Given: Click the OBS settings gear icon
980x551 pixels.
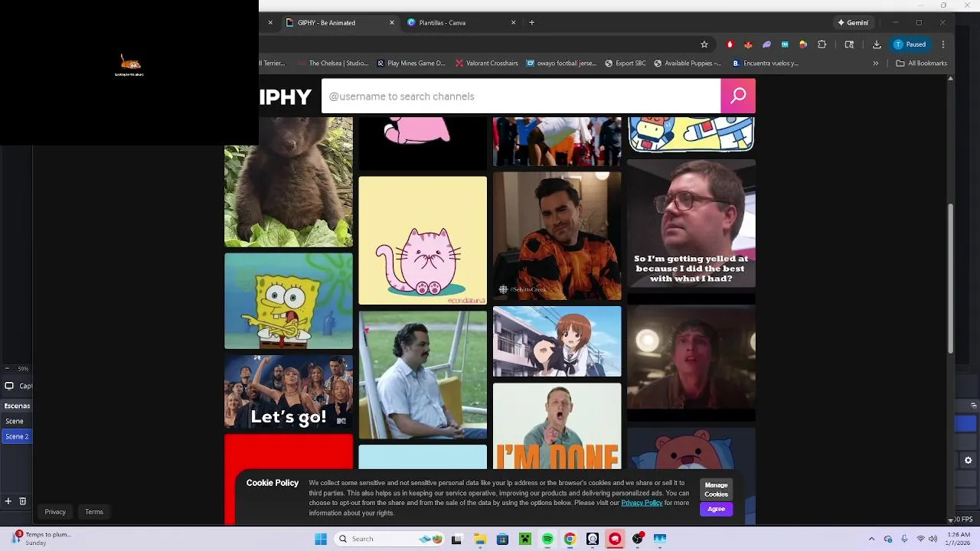Looking at the screenshot, I should (x=968, y=460).
